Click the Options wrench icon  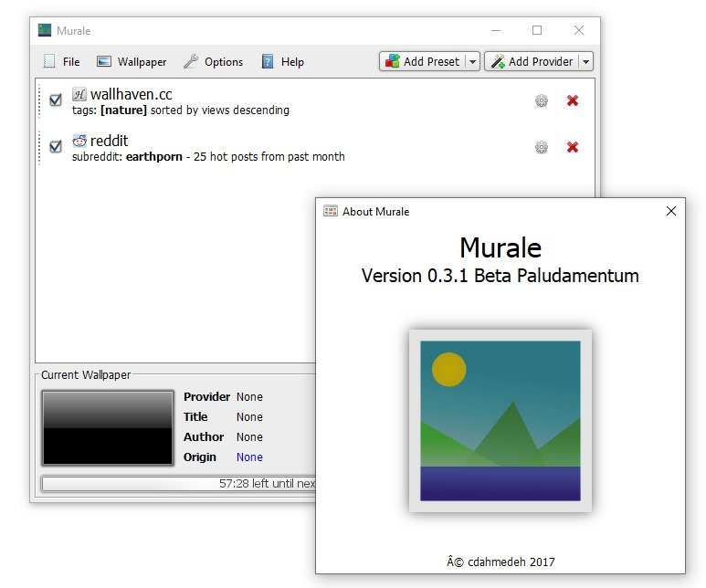pos(191,61)
